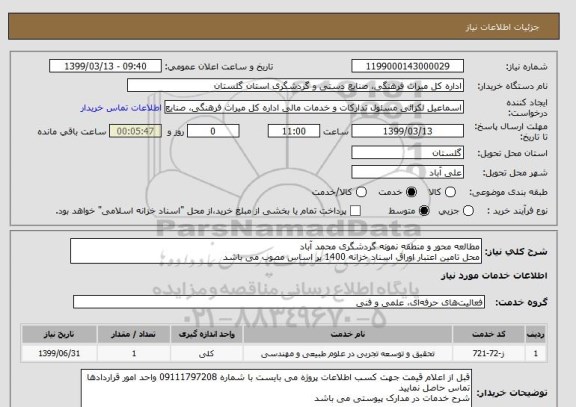
Task: Open the اطلاعات تماس خریدار link
Action: 121,108
